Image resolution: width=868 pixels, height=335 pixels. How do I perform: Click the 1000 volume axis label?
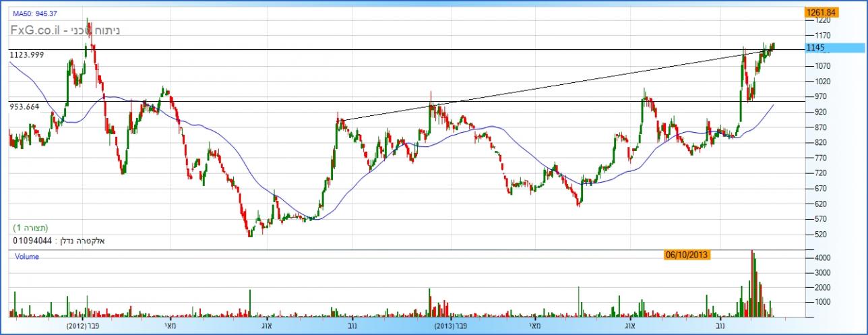pyautogui.click(x=821, y=302)
